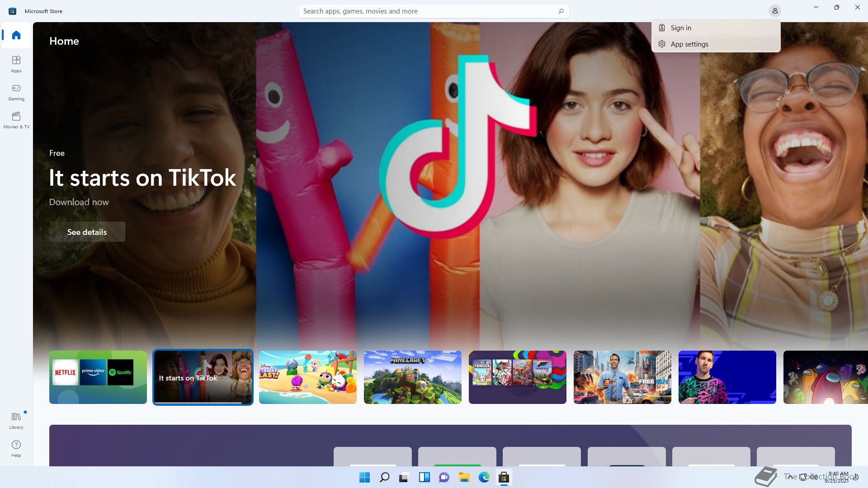Click the search magnifier icon
Screen dimensions: 868x488
561,11
